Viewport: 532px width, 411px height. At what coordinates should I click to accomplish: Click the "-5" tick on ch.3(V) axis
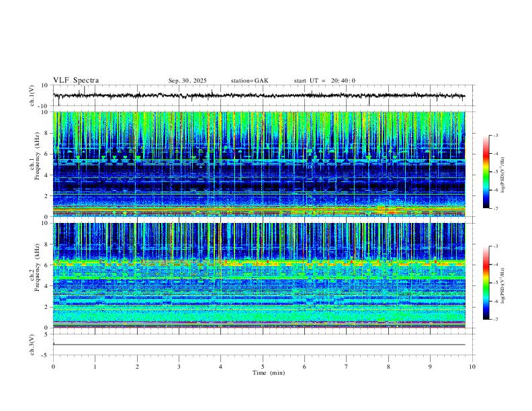45,355
